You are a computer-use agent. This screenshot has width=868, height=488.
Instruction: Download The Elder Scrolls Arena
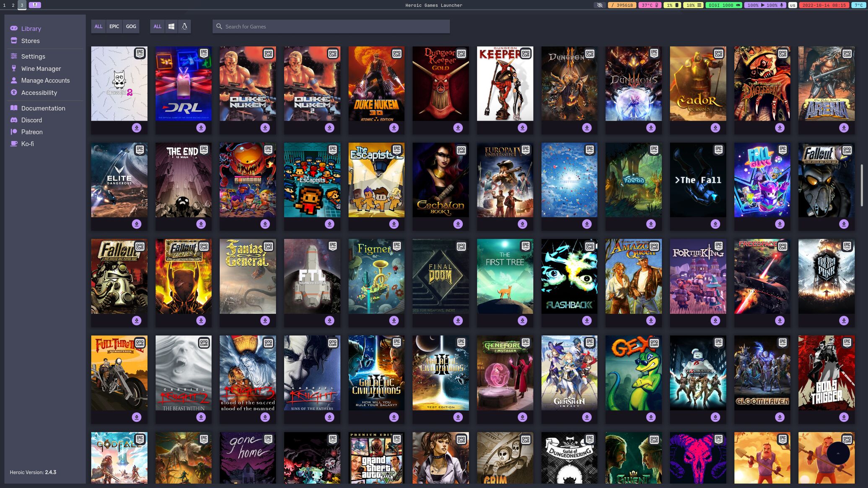[x=844, y=128]
